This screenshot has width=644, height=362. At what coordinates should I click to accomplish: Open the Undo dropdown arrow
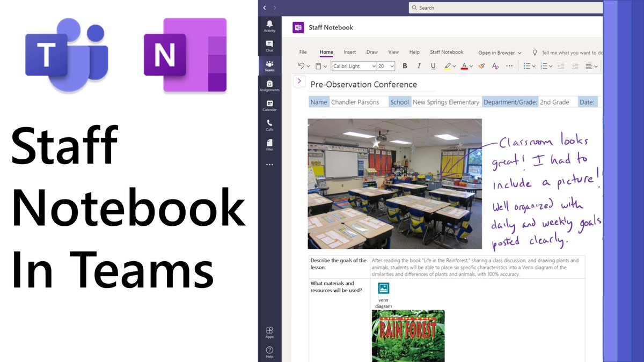point(308,67)
